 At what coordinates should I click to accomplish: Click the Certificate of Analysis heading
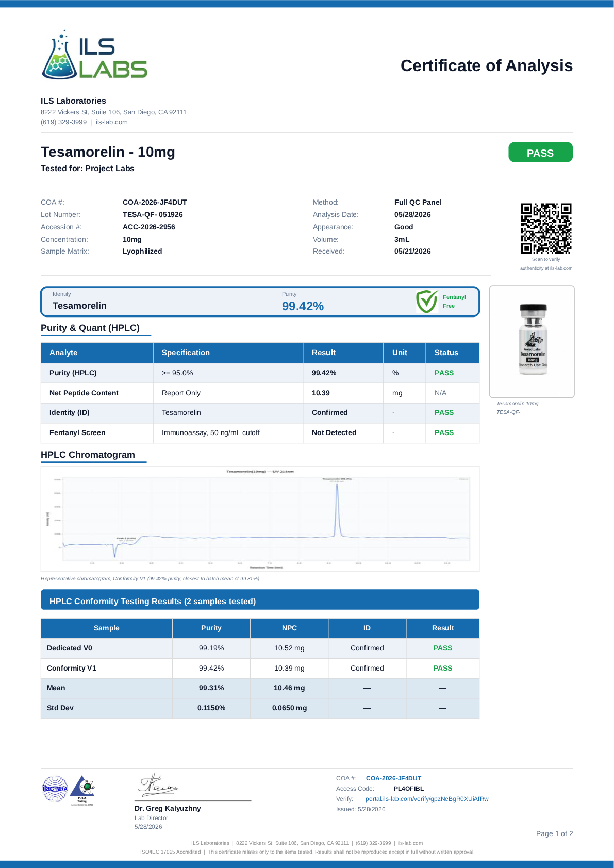pos(486,66)
